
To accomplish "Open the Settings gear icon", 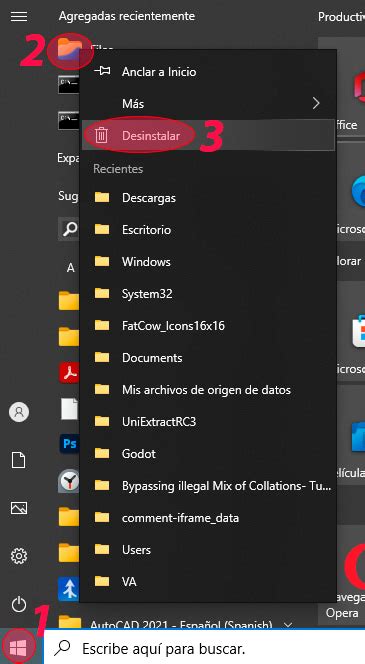I will pos(19,556).
